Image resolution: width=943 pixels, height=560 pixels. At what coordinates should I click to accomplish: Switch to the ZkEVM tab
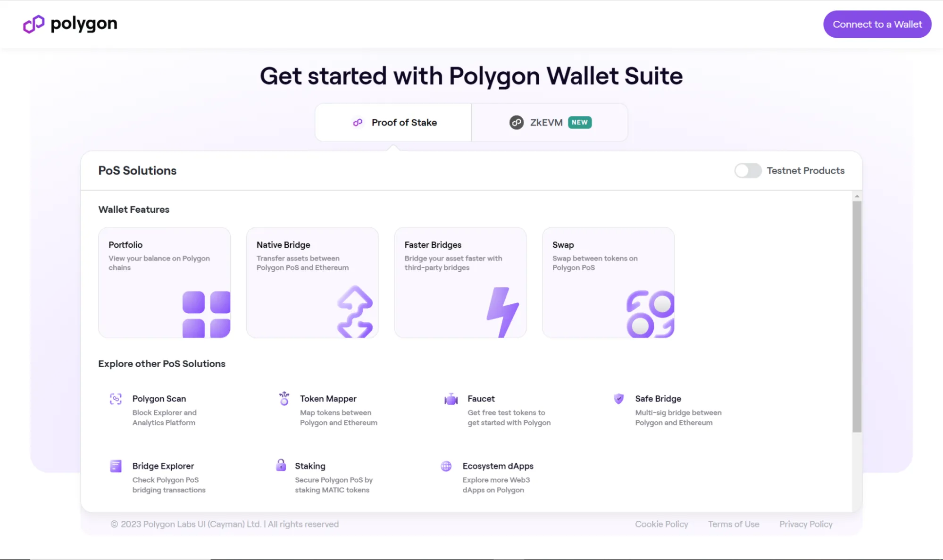[x=550, y=123]
